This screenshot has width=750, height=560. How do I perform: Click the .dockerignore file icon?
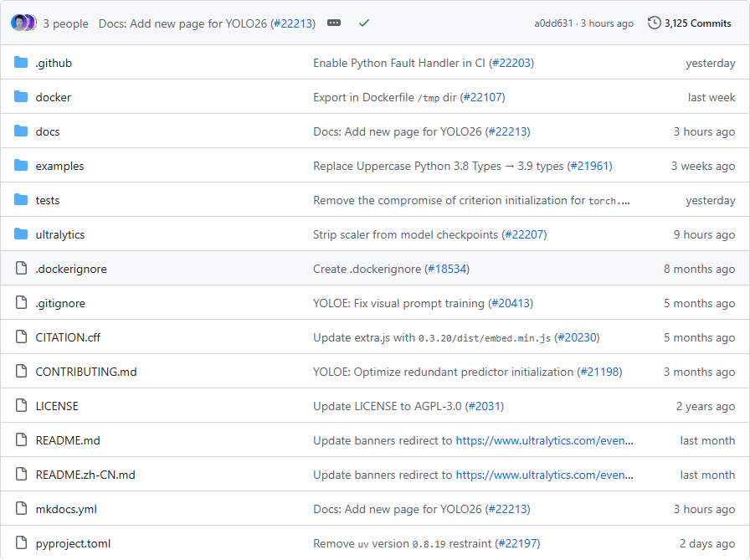(21, 269)
